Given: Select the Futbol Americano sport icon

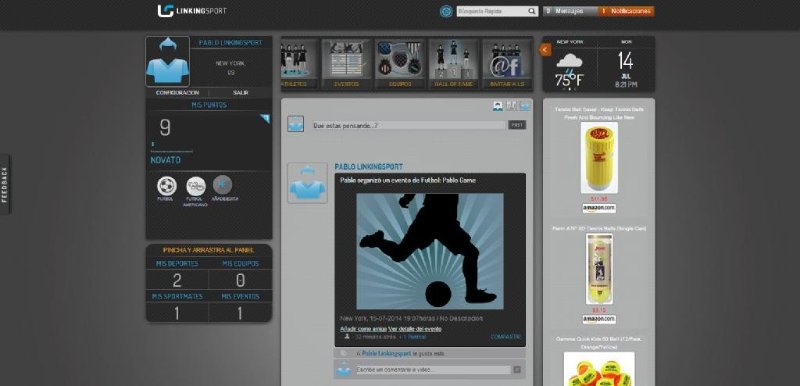Looking at the screenshot, I should (x=196, y=186).
